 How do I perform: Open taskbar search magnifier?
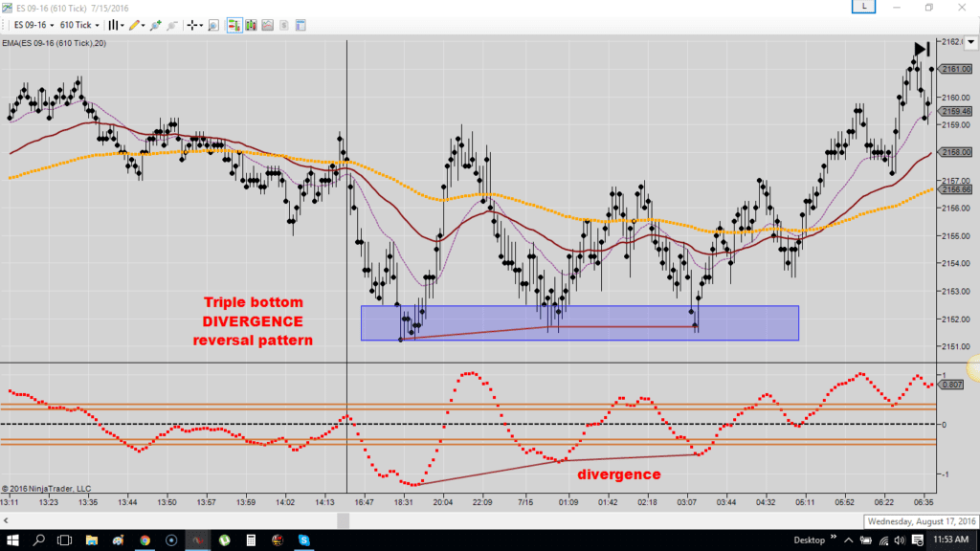click(x=38, y=540)
